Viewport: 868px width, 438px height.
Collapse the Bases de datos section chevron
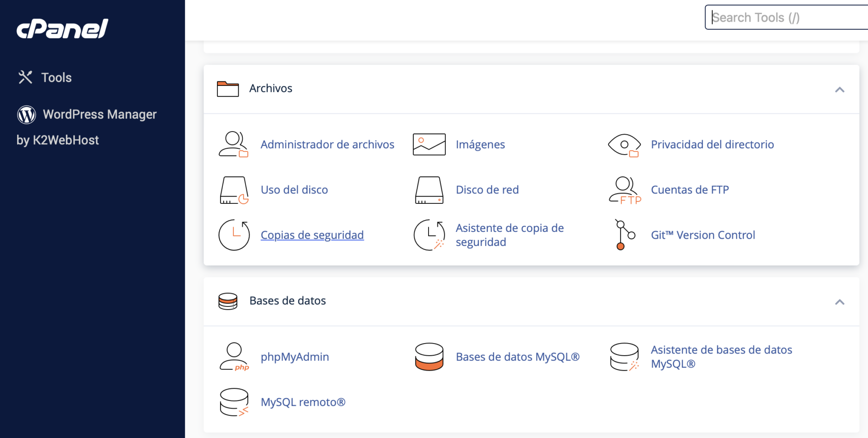pos(840,302)
